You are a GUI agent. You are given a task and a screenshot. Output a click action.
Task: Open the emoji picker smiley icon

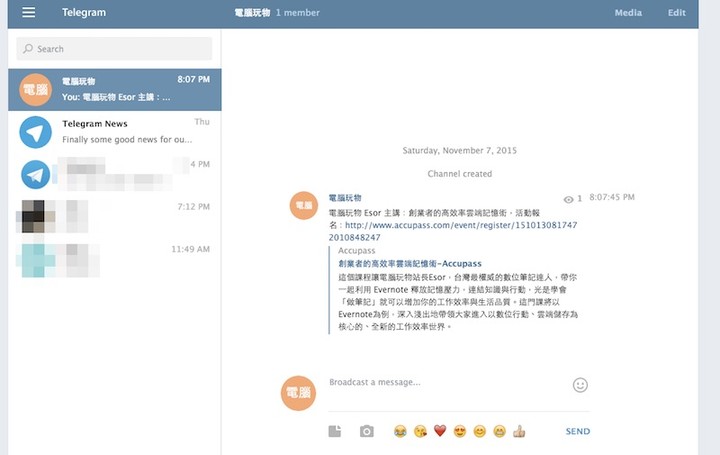(580, 385)
